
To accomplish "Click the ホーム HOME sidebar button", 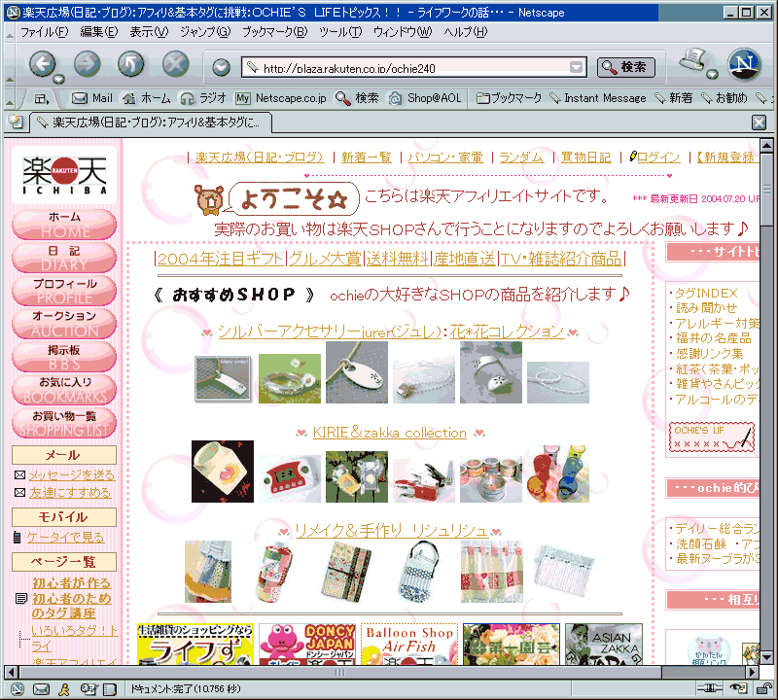I will 64,225.
